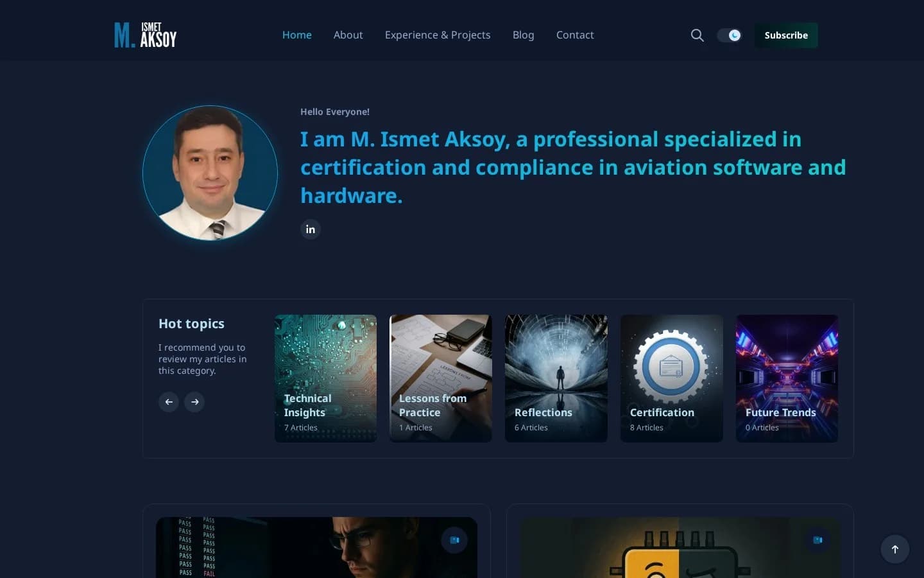Click the '7 Articles' count label
Image resolution: width=924 pixels, height=578 pixels.
pos(301,428)
